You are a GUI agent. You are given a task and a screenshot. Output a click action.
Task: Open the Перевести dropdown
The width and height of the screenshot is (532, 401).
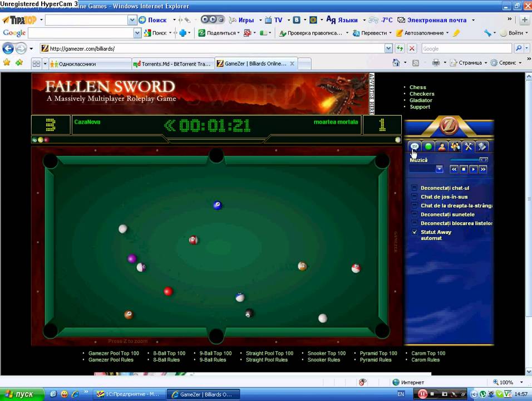pyautogui.click(x=390, y=33)
